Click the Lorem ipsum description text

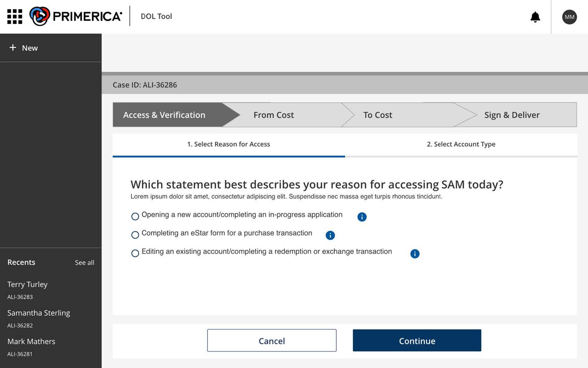(x=286, y=196)
